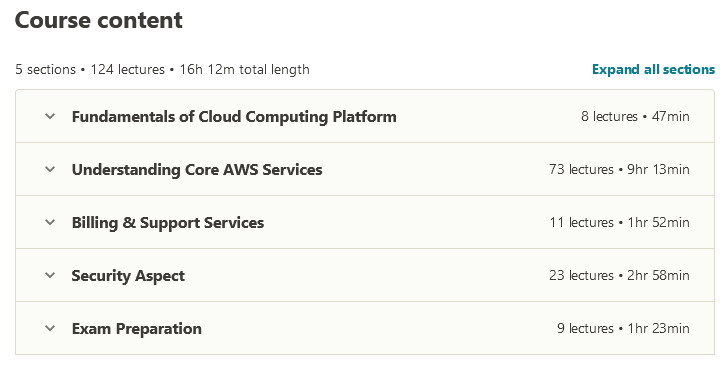Open the Exam Preparation section title

(x=136, y=328)
